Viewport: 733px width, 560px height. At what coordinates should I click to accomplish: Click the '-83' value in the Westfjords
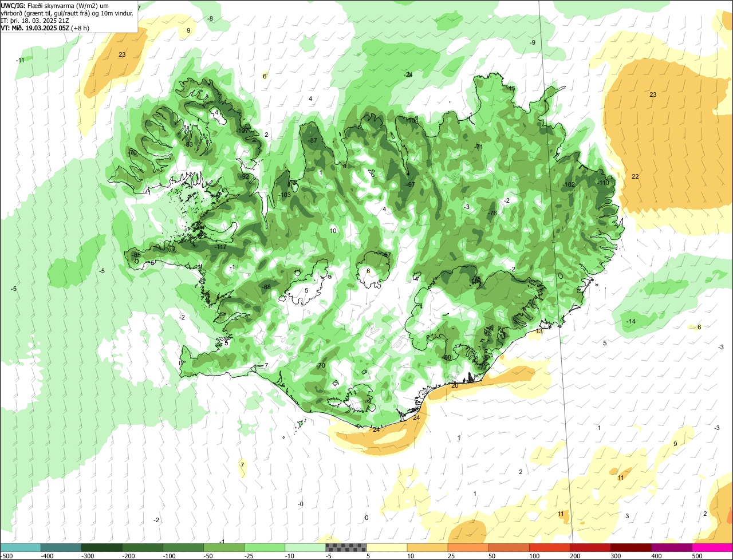point(188,144)
